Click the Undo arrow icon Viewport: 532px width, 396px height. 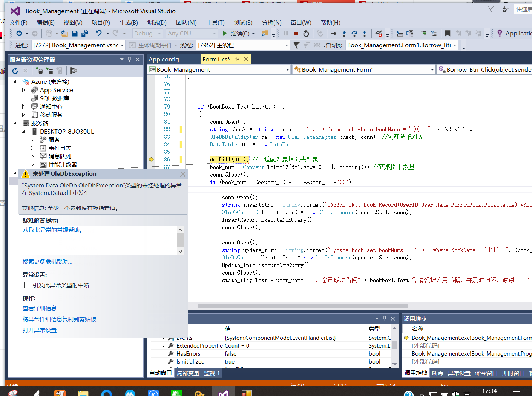tap(99, 34)
